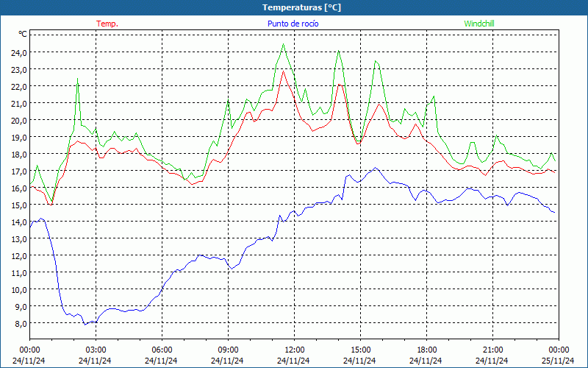Click the 24/11/24 date under 12:00
The width and height of the screenshot is (588, 368).
click(293, 361)
